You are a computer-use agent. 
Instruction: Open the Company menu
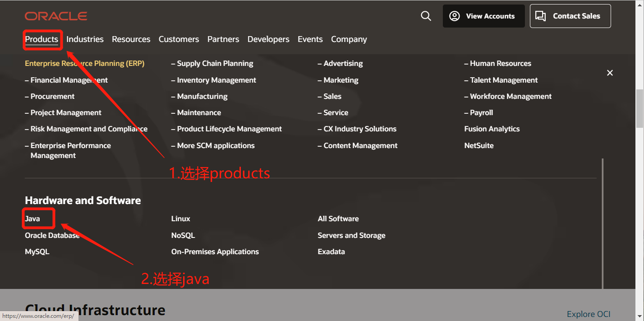(349, 39)
